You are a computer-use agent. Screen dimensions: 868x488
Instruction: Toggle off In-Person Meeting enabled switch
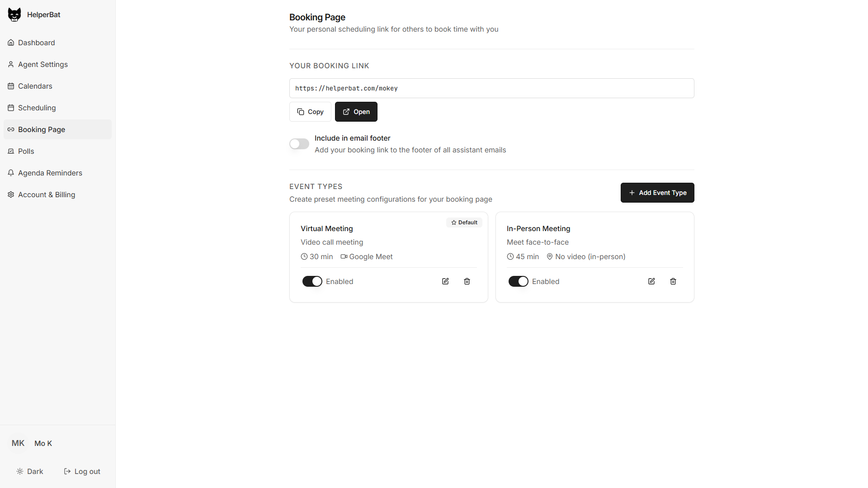[x=518, y=281]
